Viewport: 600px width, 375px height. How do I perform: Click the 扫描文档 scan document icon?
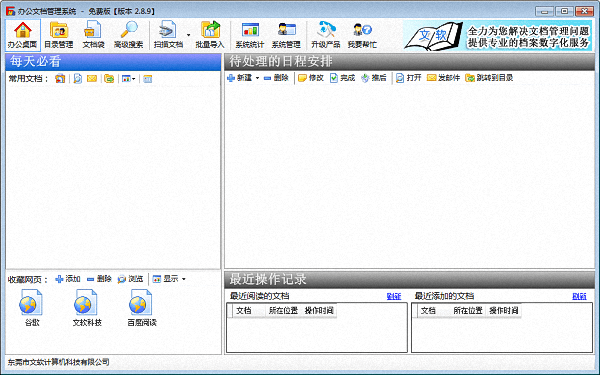[x=168, y=35]
